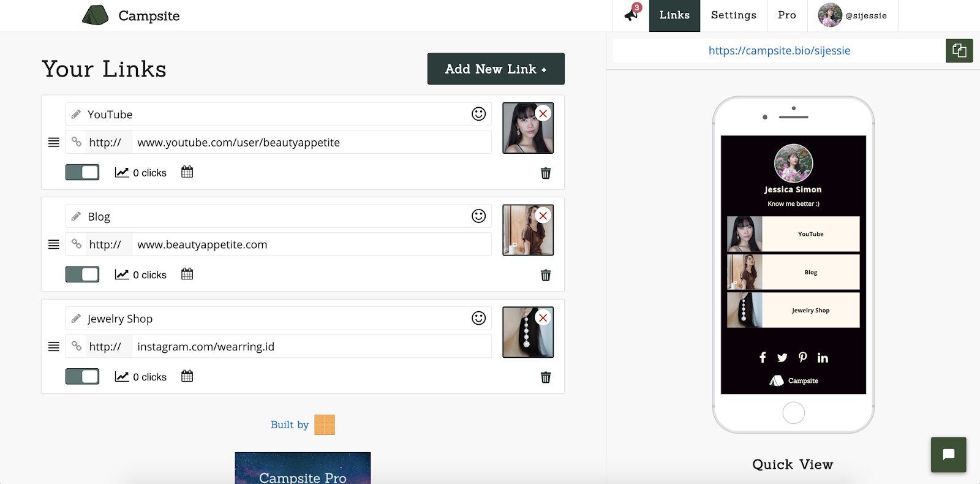Click the Campsite tent logo
Image resolution: width=980 pixels, height=484 pixels.
(95, 15)
